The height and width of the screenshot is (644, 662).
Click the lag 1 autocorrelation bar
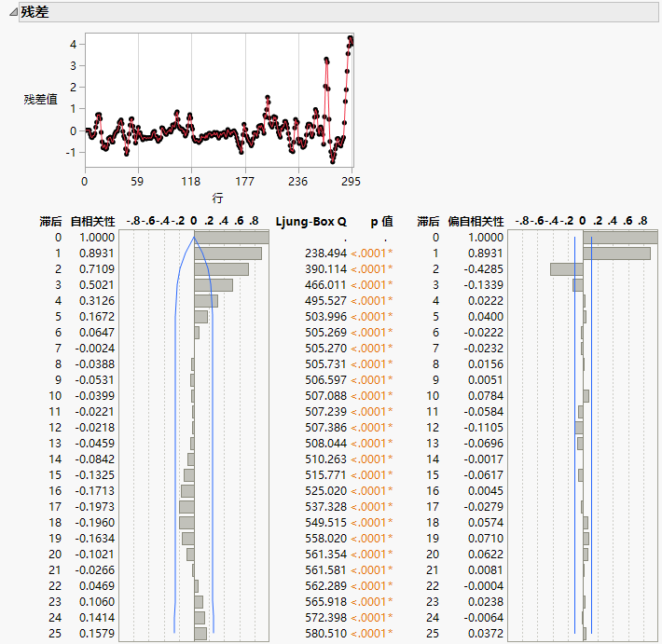[228, 253]
